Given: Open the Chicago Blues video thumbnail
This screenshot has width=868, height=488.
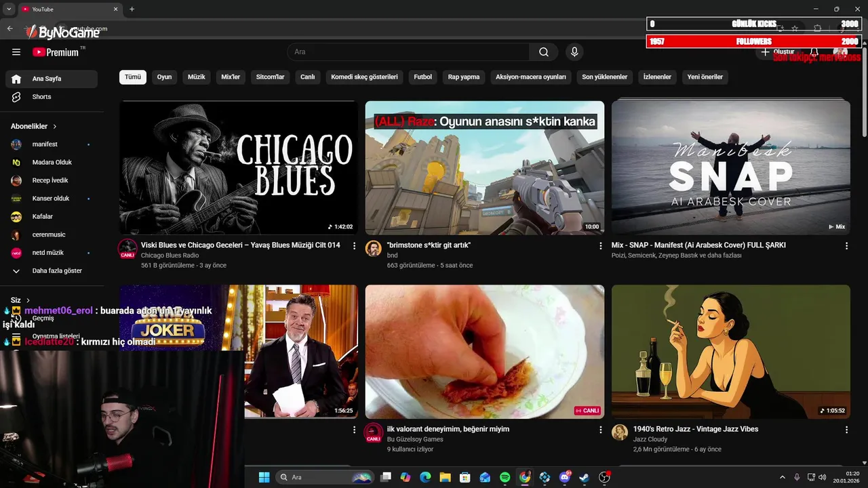Looking at the screenshot, I should point(239,167).
